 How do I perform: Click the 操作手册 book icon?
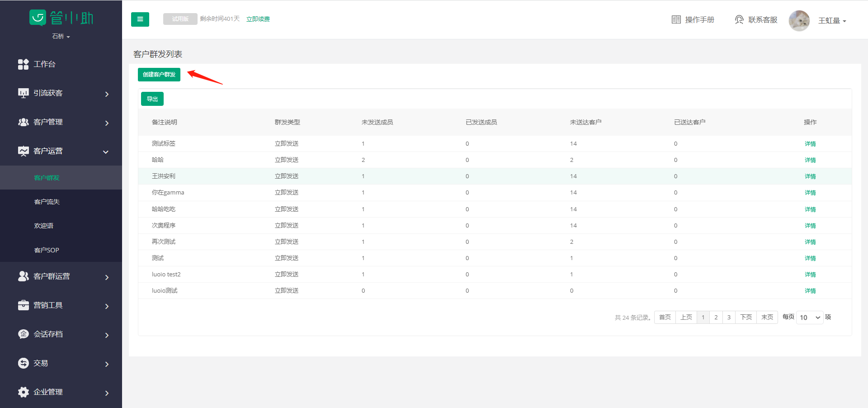676,19
